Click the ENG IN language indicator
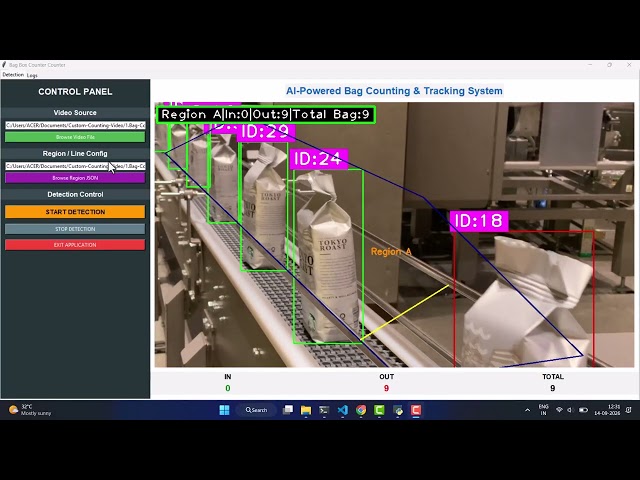This screenshot has width=640, height=480. coord(543,410)
